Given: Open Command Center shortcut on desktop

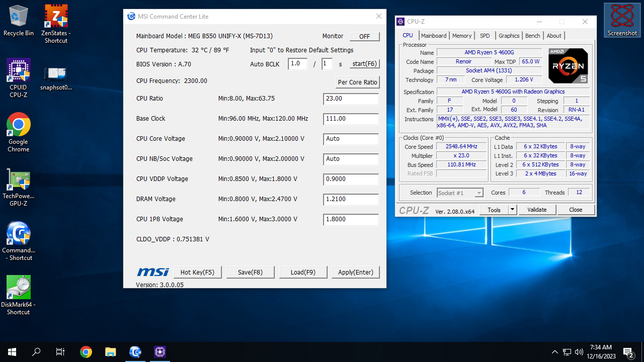Looking at the screenshot, I should tap(19, 241).
